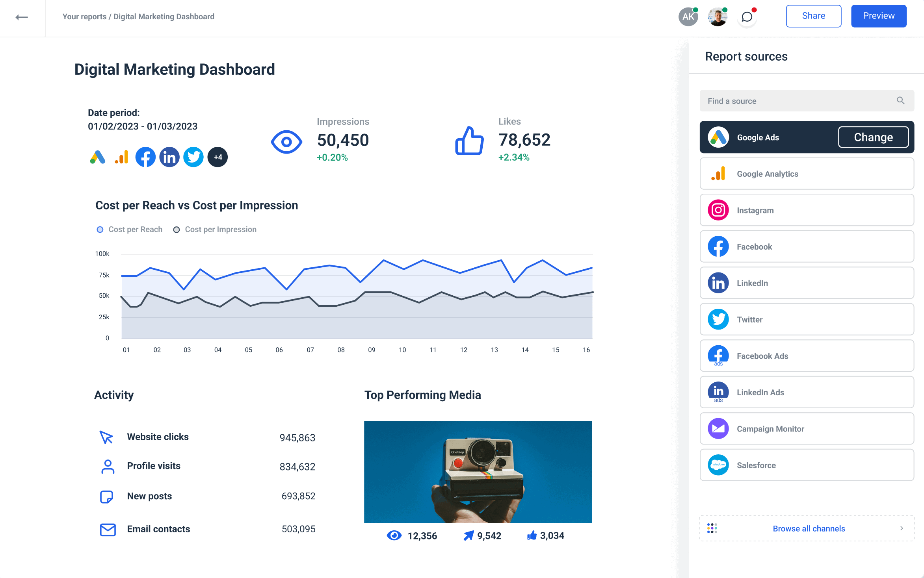
Task: Choose the Twitter report source
Action: [x=718, y=319]
